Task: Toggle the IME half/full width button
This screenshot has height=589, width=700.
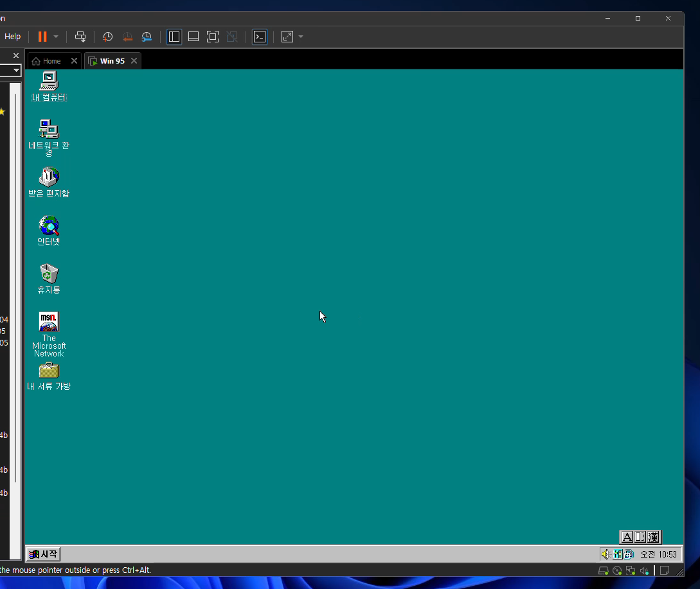Action: click(640, 537)
